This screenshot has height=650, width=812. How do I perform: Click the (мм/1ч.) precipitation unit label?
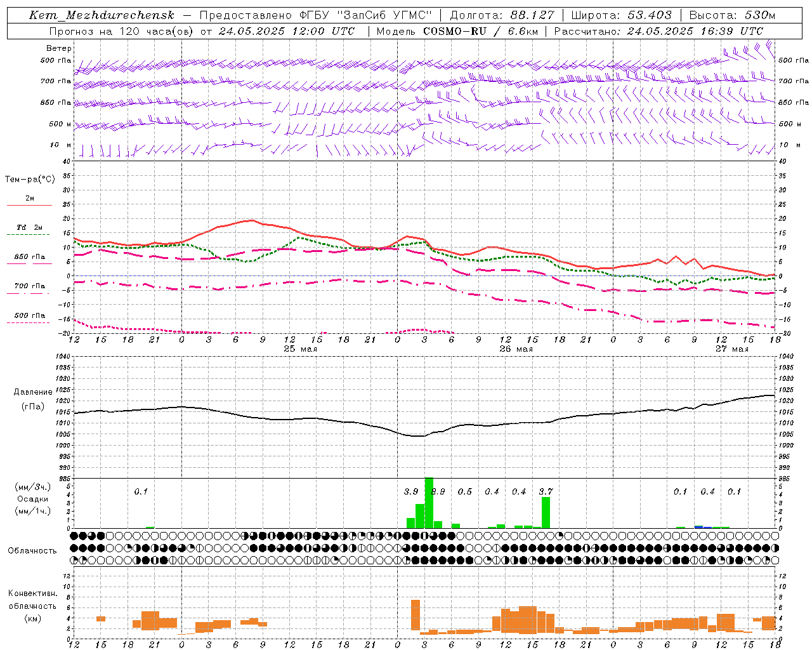[32, 511]
